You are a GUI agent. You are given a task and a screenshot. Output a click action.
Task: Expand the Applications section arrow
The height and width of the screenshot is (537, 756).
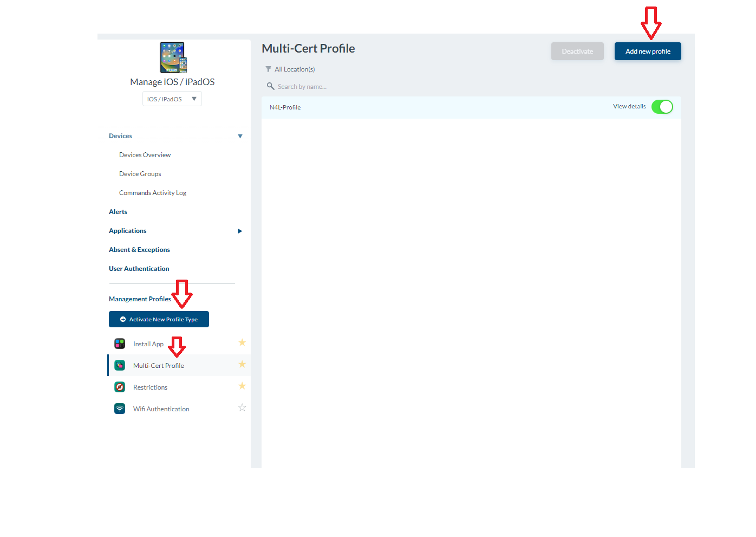(x=240, y=231)
